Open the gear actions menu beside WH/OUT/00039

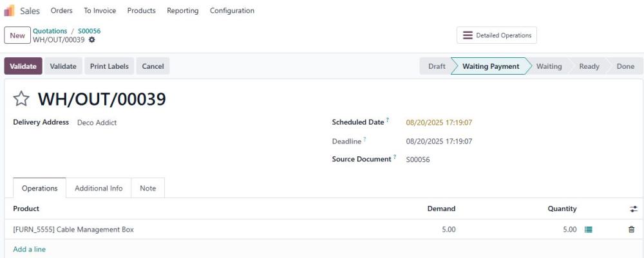coord(92,40)
